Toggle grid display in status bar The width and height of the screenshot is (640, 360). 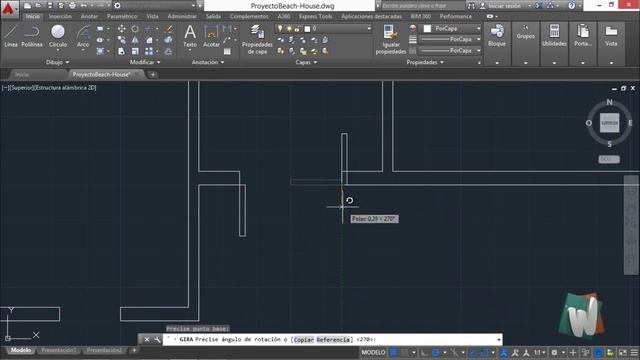pos(393,352)
